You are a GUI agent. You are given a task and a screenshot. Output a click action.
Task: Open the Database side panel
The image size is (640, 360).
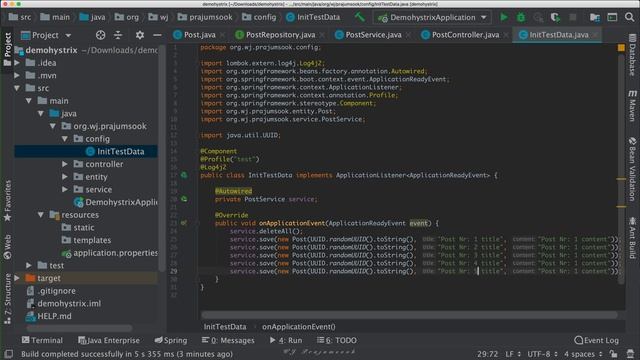[x=632, y=55]
